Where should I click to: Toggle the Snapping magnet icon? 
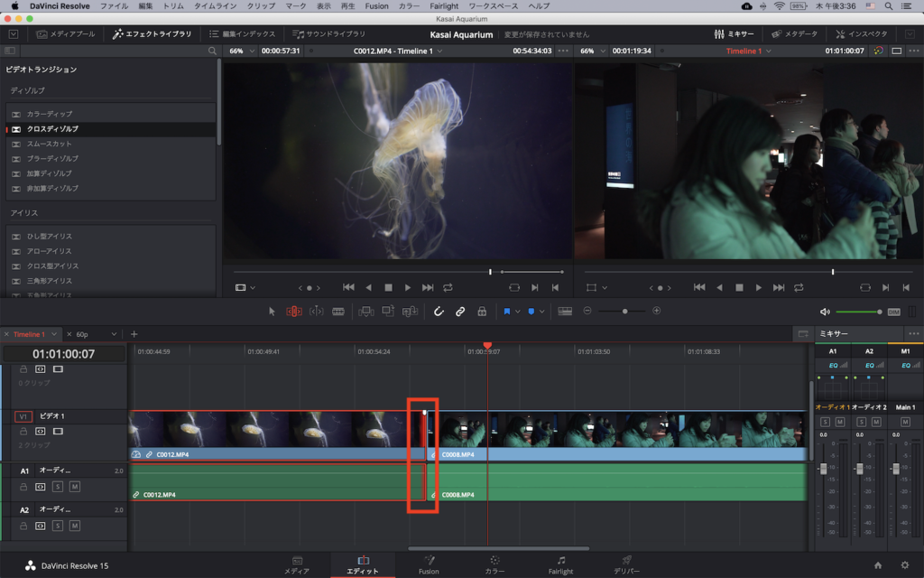[x=439, y=311]
